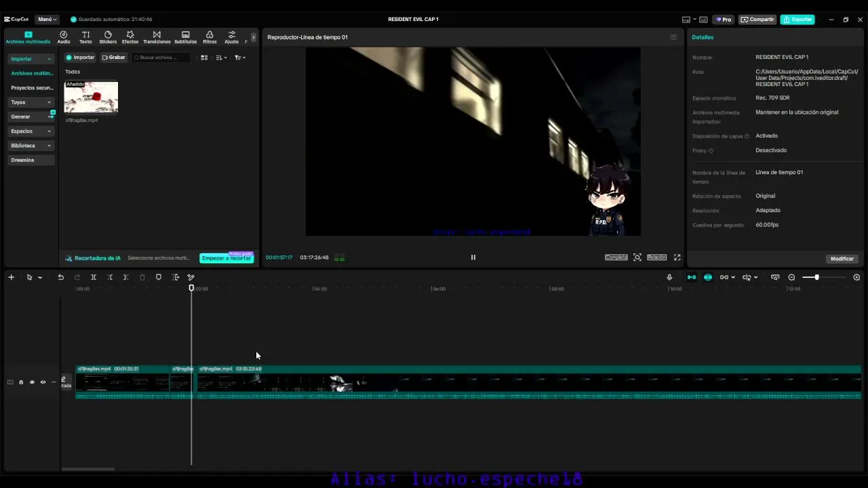Screen dimensions: 868x488
Task: Expand the Tuyos section
Action: tap(49, 102)
